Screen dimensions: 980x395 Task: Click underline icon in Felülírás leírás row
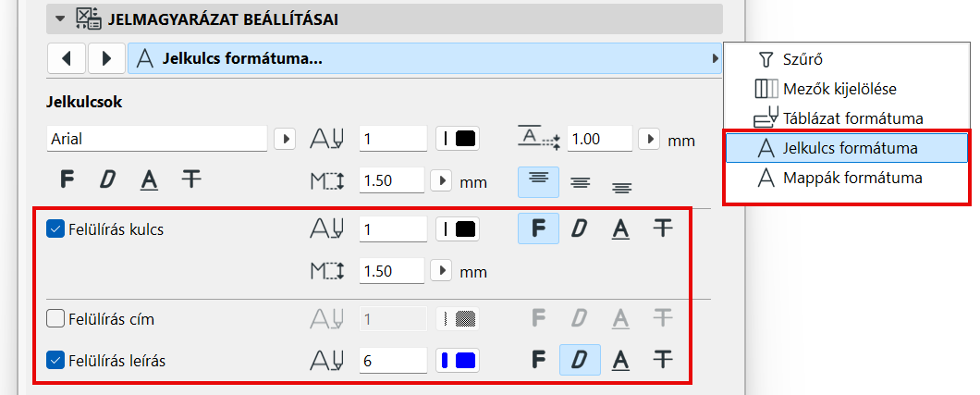[620, 358]
